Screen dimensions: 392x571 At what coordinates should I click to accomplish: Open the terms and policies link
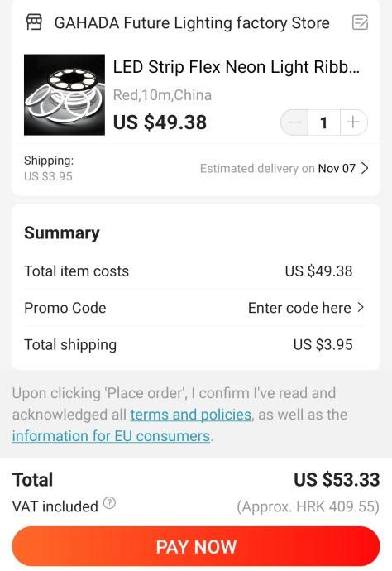191,415
